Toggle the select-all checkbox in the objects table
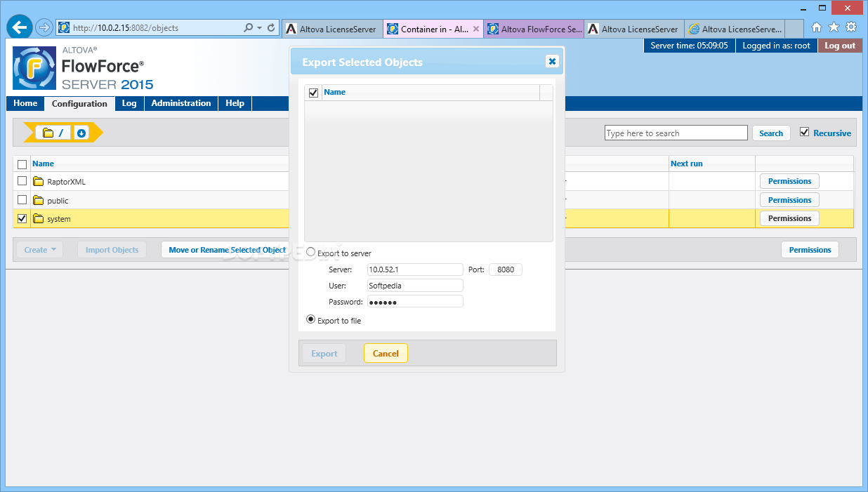The image size is (868, 492). (22, 164)
